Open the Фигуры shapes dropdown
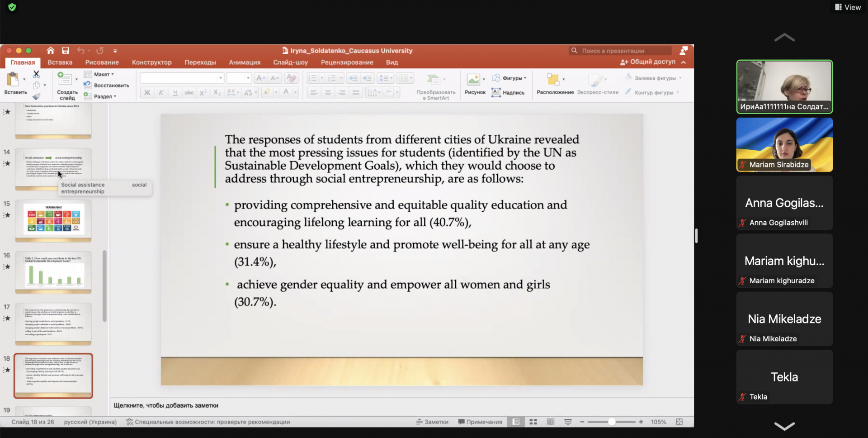868x438 pixels. (509, 78)
